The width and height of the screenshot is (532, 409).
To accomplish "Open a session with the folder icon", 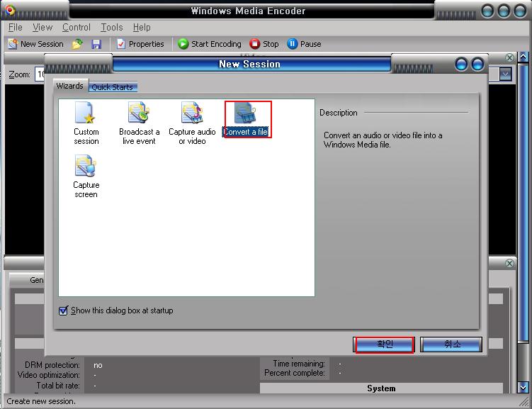I will (x=77, y=44).
